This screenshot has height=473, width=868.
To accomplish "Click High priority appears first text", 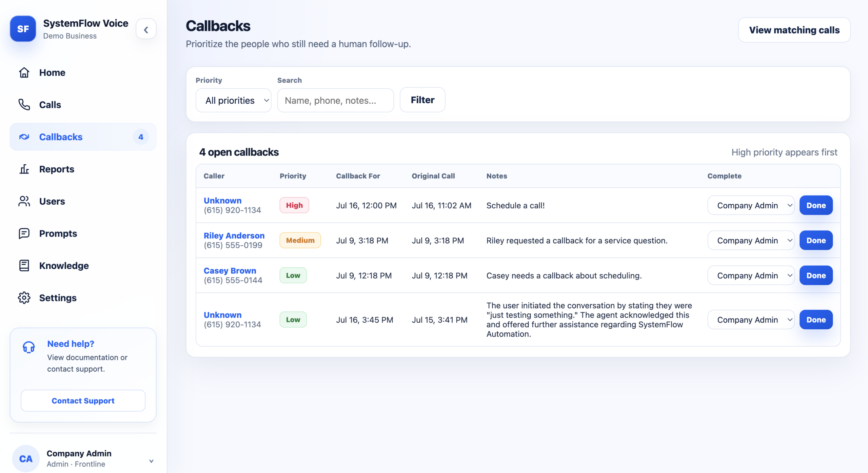I will 784,152.
